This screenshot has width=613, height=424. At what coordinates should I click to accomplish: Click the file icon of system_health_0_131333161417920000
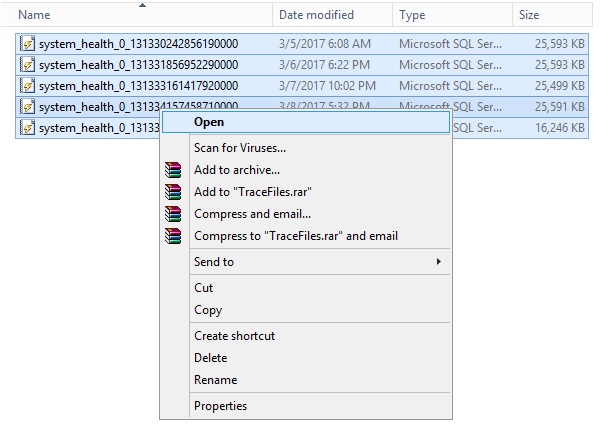(27, 86)
